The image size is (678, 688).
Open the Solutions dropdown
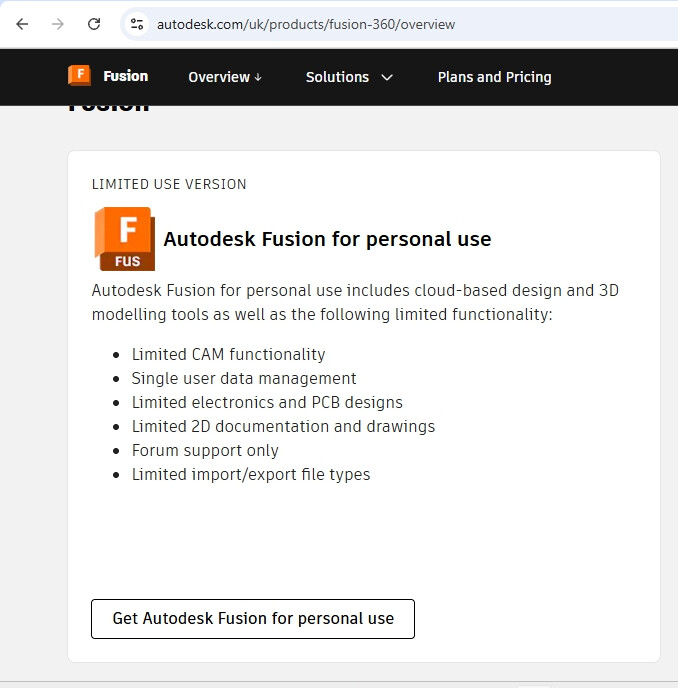click(349, 77)
